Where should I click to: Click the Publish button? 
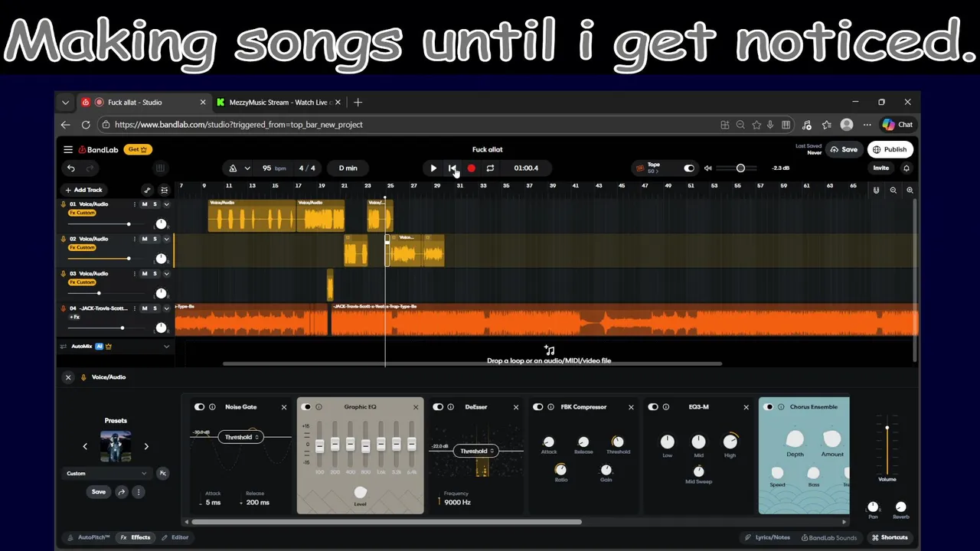coord(890,150)
